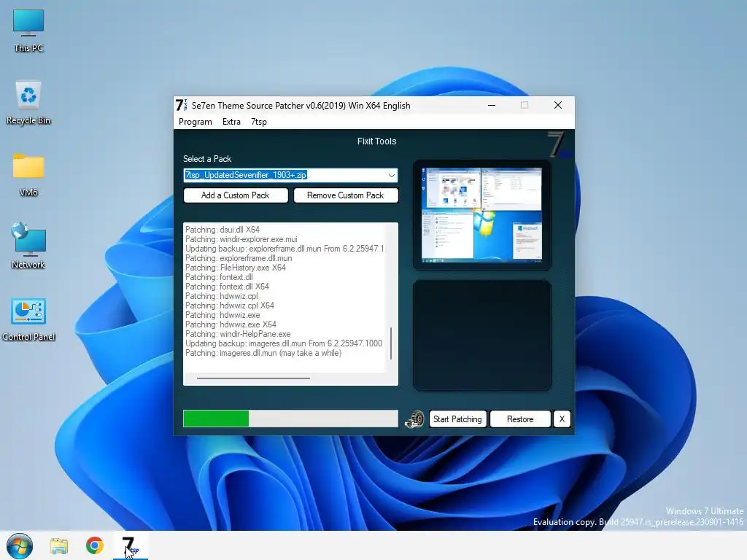Click Add a Custom Pack button

[236, 195]
